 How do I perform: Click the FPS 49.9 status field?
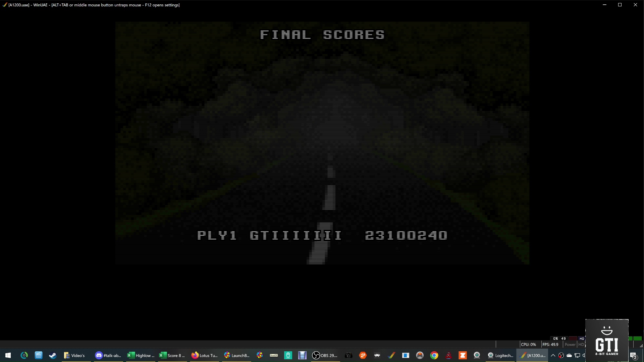pos(550,345)
